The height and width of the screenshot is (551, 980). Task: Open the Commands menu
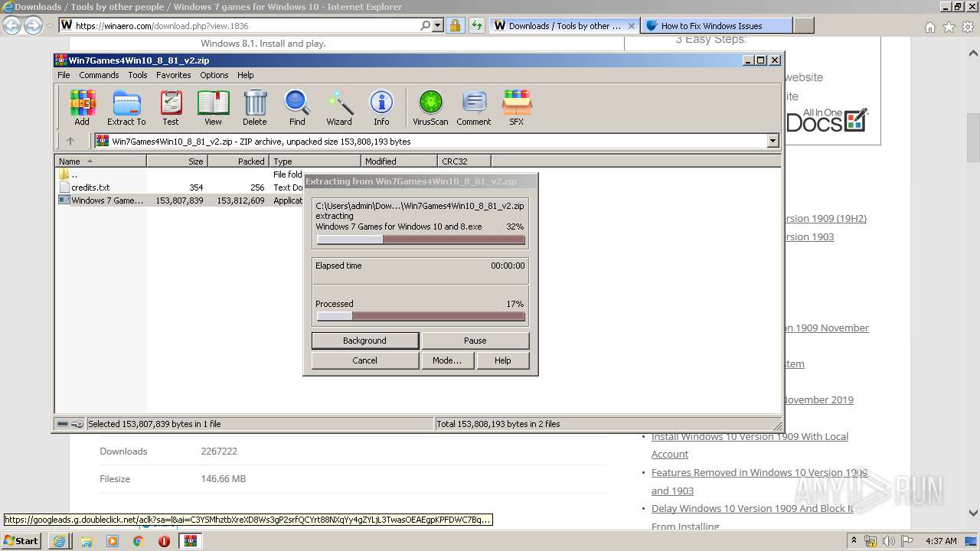tap(99, 75)
